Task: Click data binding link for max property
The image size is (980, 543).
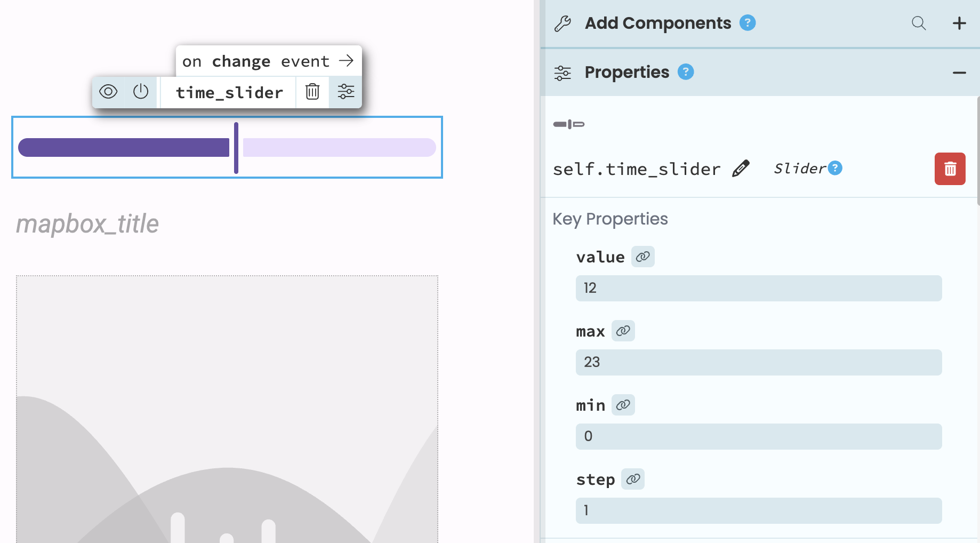Action: coord(623,331)
